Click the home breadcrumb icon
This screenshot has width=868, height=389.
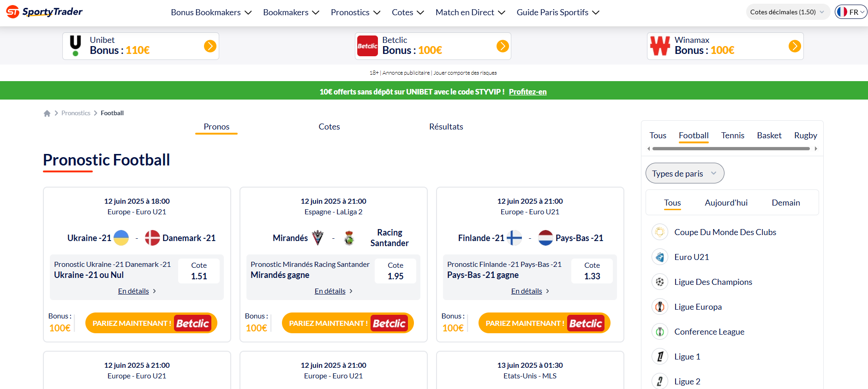47,113
